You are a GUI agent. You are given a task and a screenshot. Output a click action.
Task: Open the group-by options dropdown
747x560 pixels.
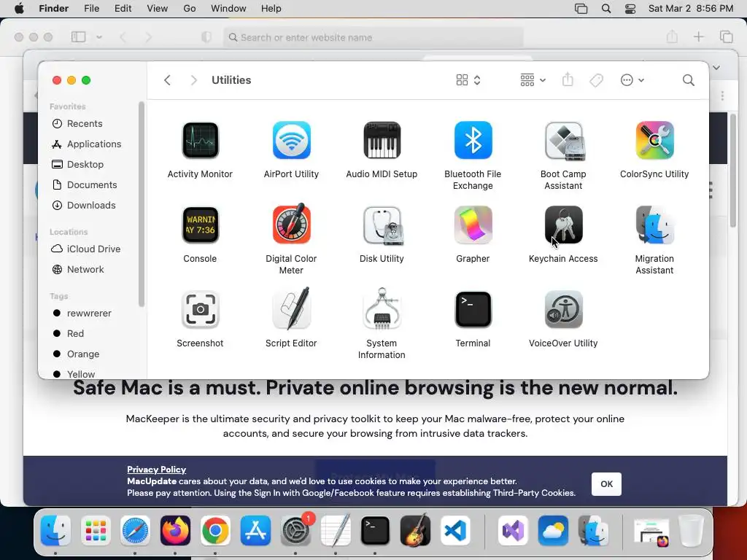pyautogui.click(x=533, y=80)
